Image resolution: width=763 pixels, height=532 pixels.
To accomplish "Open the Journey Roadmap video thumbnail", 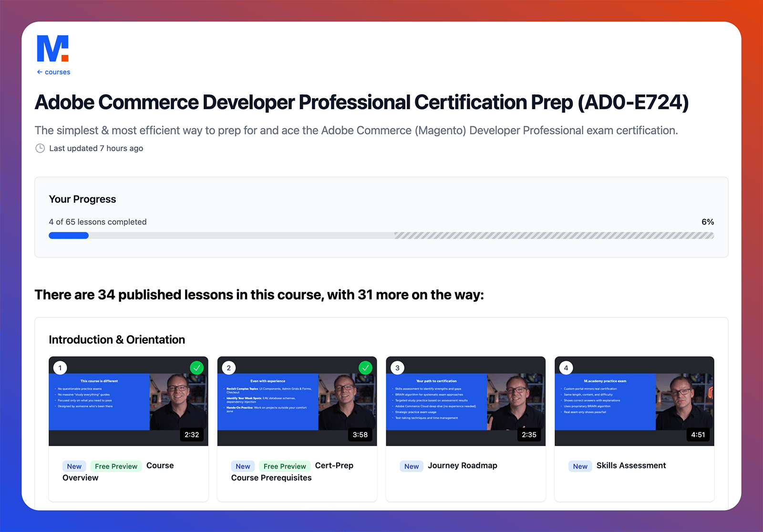I will (x=465, y=401).
